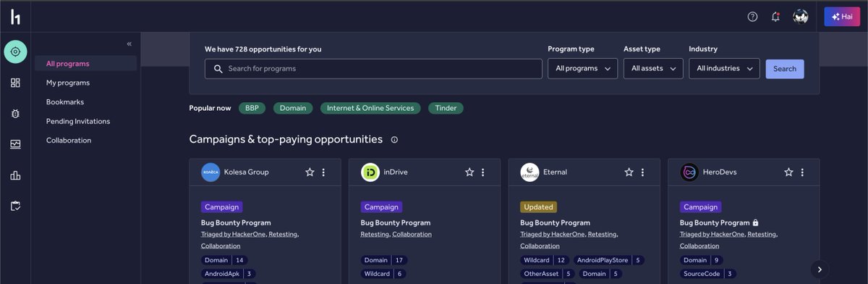Viewport: 868px width, 284px height.
Task: Click the inDrive logo
Action: pos(370,172)
